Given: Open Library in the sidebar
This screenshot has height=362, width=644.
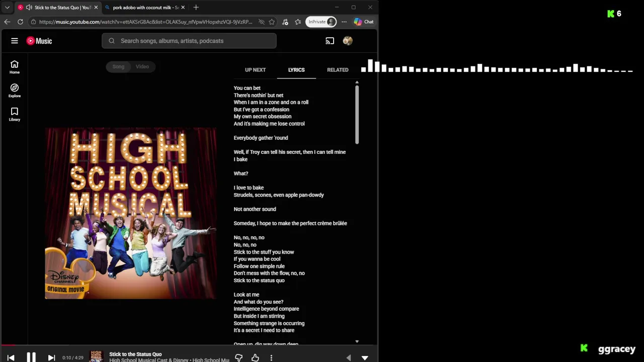Looking at the screenshot, I should tap(15, 114).
